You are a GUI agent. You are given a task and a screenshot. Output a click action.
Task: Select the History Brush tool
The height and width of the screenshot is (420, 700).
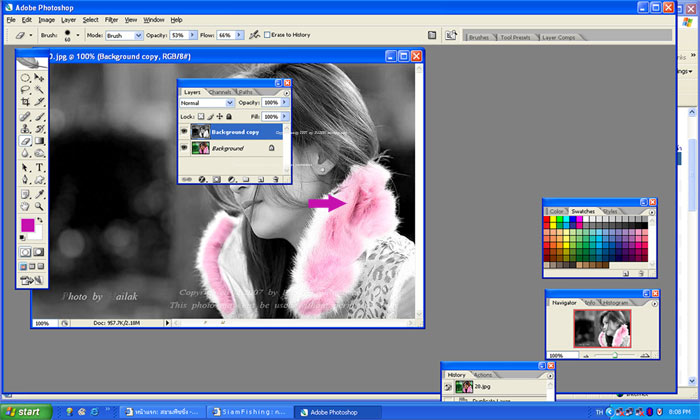point(39,129)
